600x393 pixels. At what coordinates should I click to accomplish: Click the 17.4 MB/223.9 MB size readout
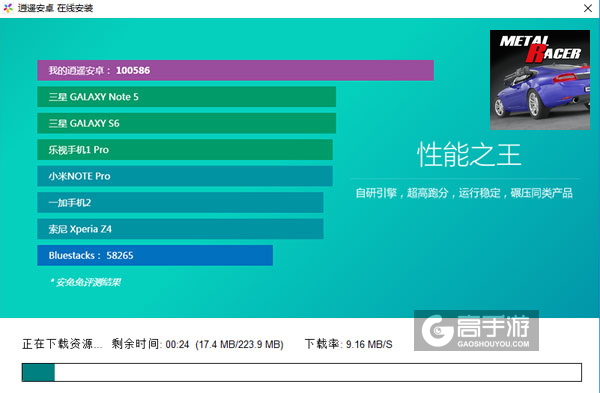click(240, 344)
